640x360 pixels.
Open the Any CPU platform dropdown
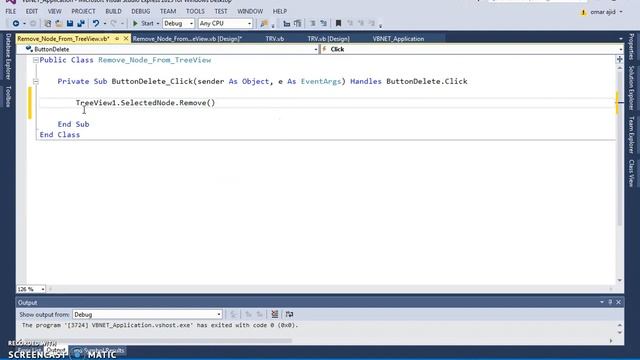coord(225,24)
